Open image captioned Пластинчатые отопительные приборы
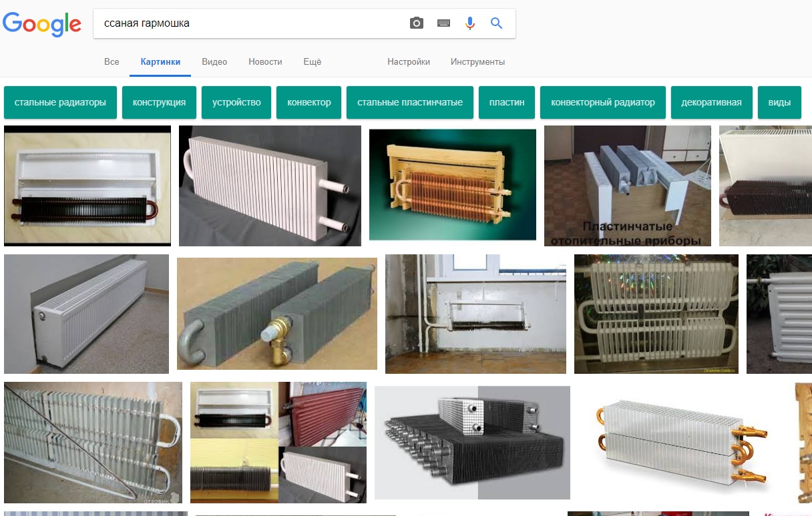The width and height of the screenshot is (812, 516). click(627, 186)
